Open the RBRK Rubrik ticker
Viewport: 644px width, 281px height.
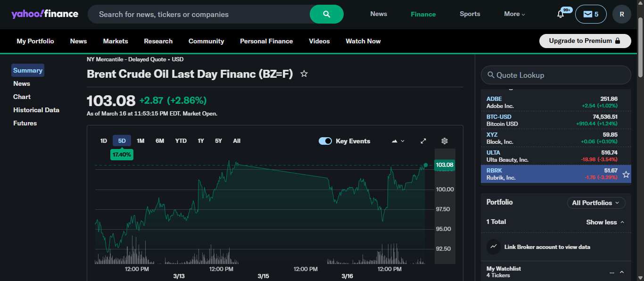tap(494, 171)
